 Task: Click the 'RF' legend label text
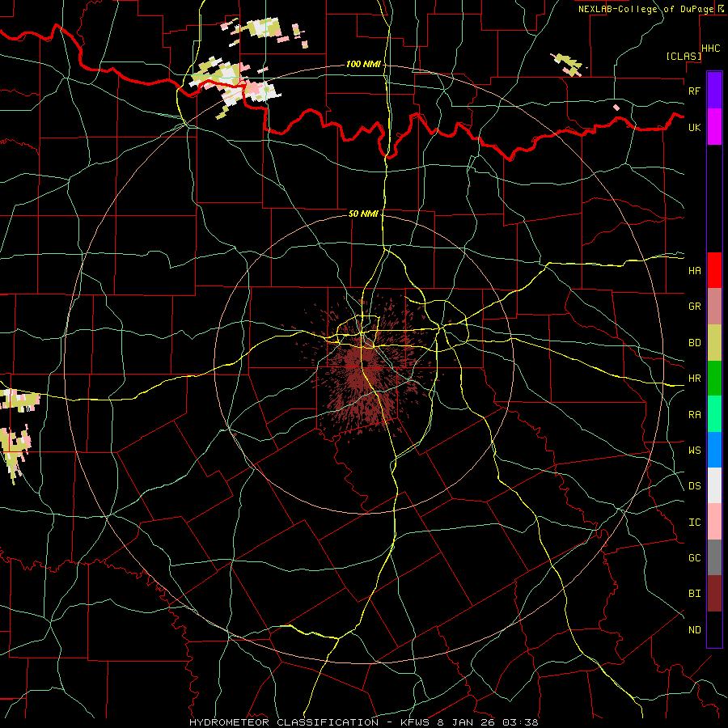[694, 91]
